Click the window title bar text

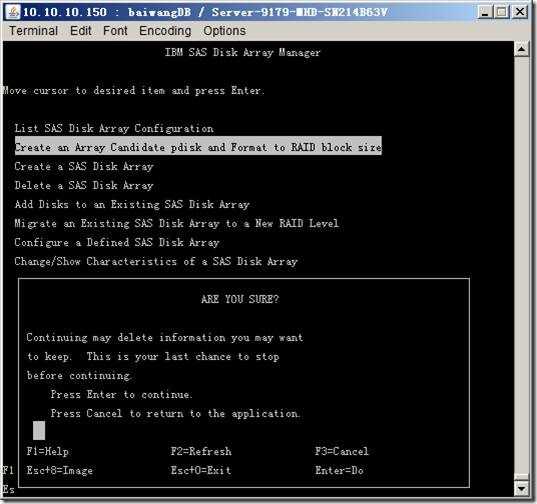pyautogui.click(x=205, y=12)
